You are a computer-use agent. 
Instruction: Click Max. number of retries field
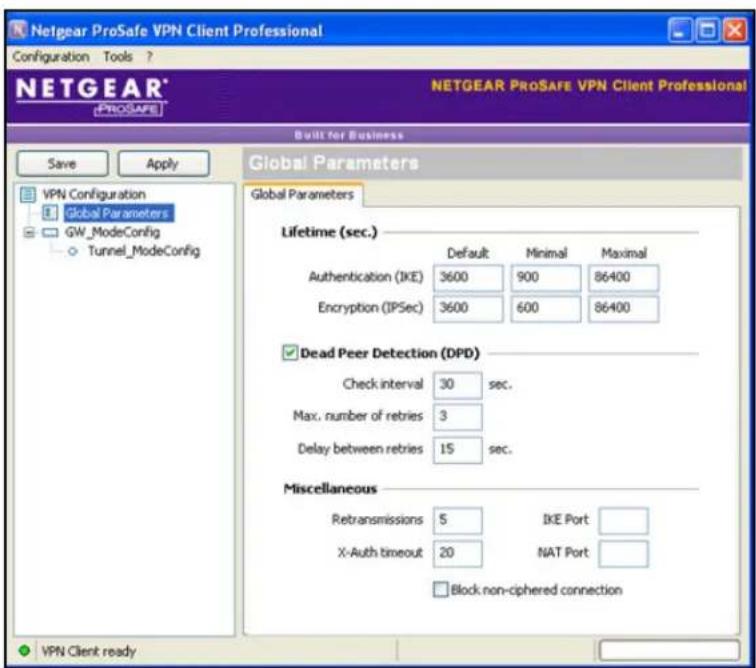pos(458,416)
